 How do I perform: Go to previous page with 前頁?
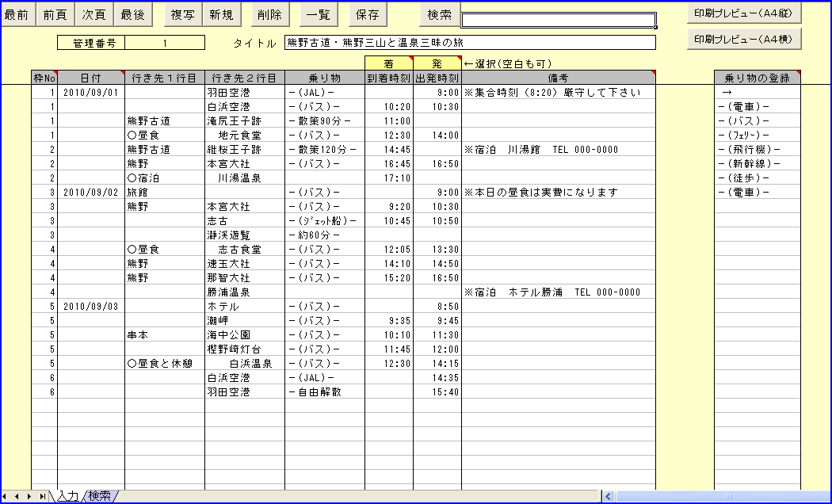(x=55, y=14)
